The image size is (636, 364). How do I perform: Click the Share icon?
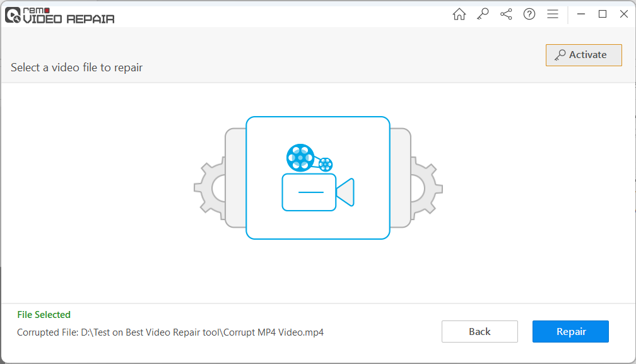click(506, 14)
